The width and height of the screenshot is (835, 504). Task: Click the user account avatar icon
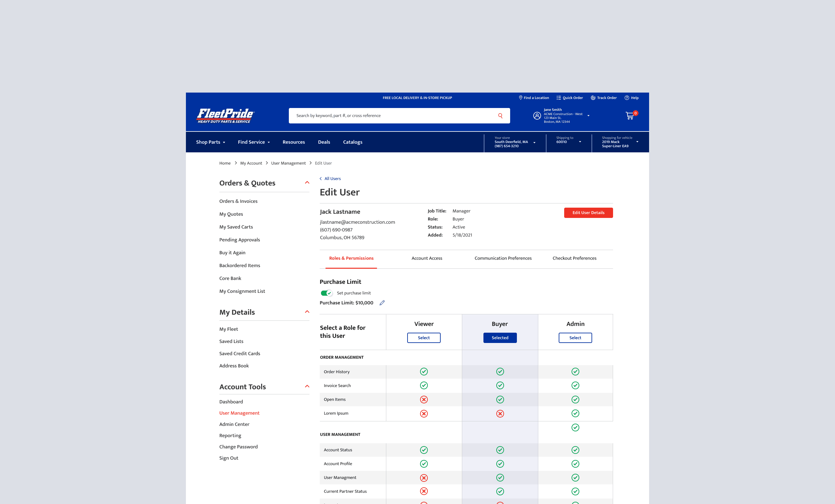[x=537, y=116]
